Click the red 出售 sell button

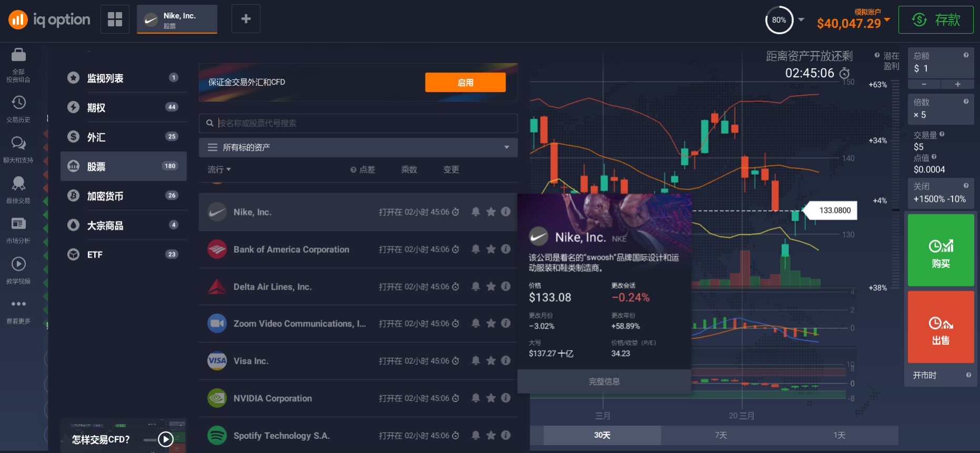[941, 327]
